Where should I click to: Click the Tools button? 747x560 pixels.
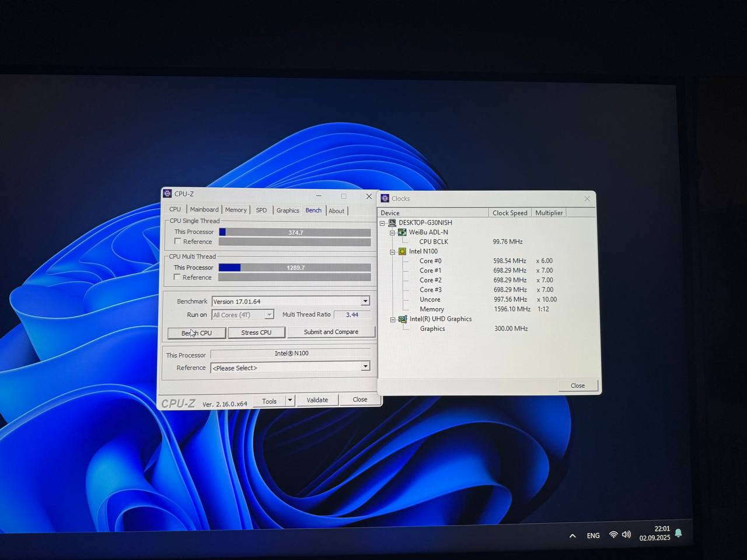tap(270, 401)
